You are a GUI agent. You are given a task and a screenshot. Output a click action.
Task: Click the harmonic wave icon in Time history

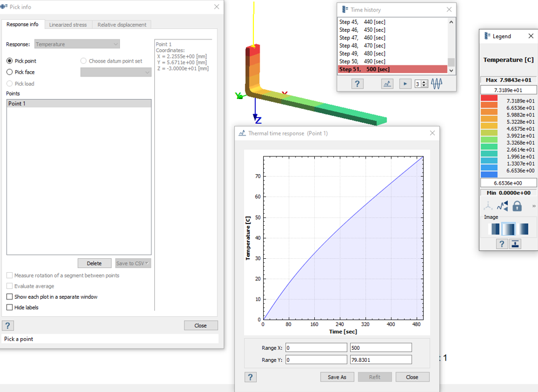click(x=436, y=83)
